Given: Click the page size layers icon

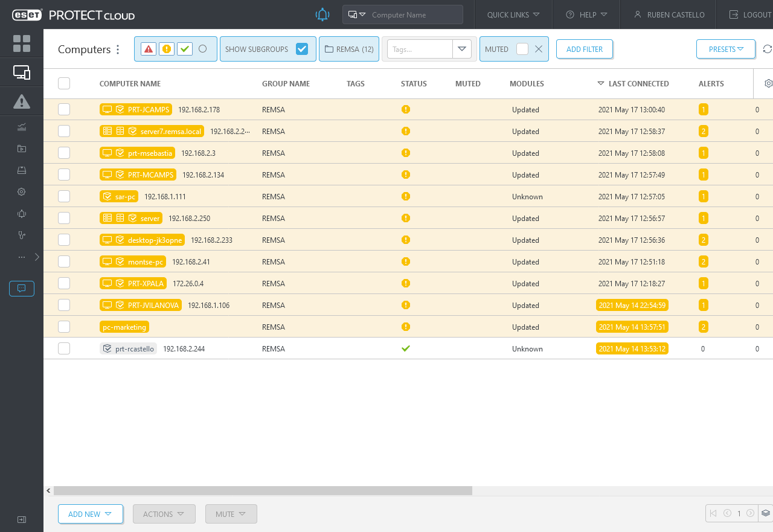Looking at the screenshot, I should click(765, 513).
